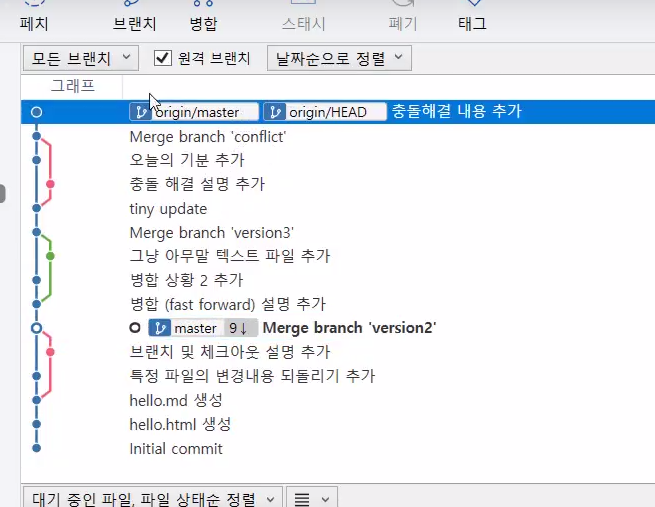Click the master branch label
This screenshot has width=655, height=507.
pos(187,328)
